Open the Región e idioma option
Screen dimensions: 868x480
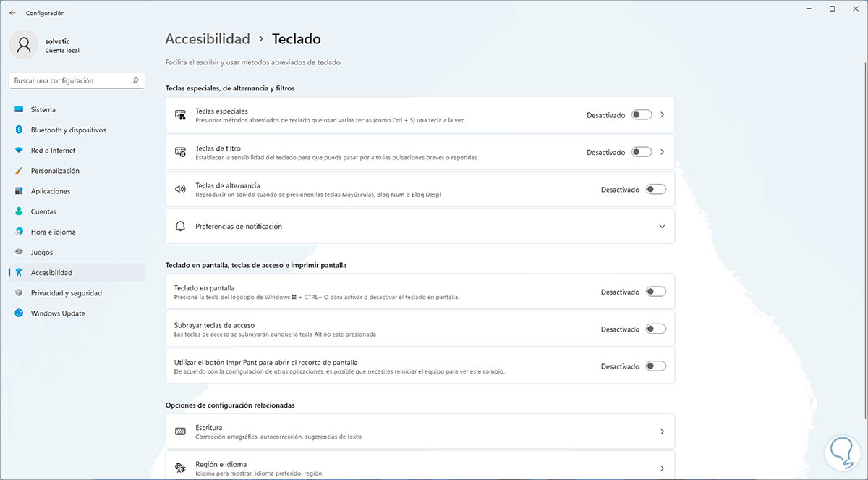420,467
